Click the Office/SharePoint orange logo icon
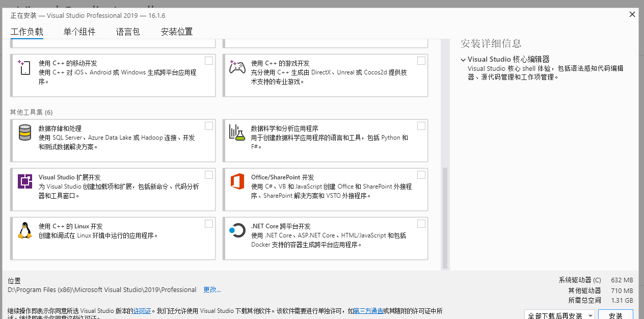Screen dimensions: 644x319 pos(237,181)
